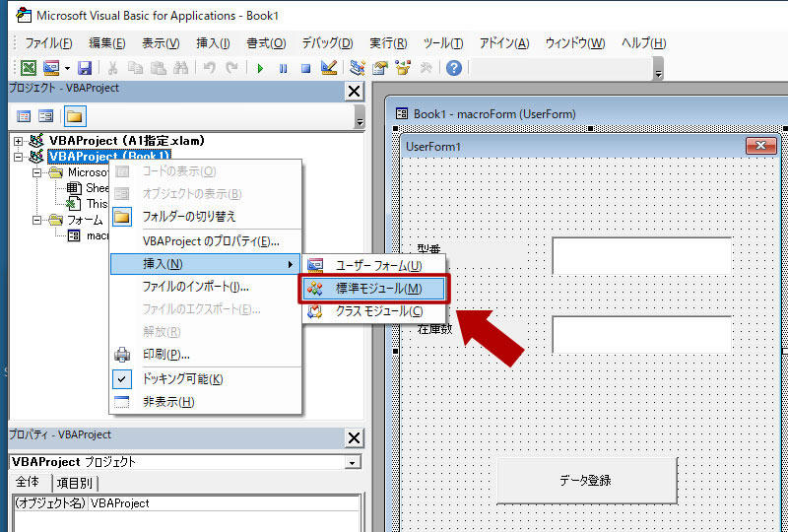
Task: Choose ファイルのインポート(I)... in context menu
Action: [205, 287]
